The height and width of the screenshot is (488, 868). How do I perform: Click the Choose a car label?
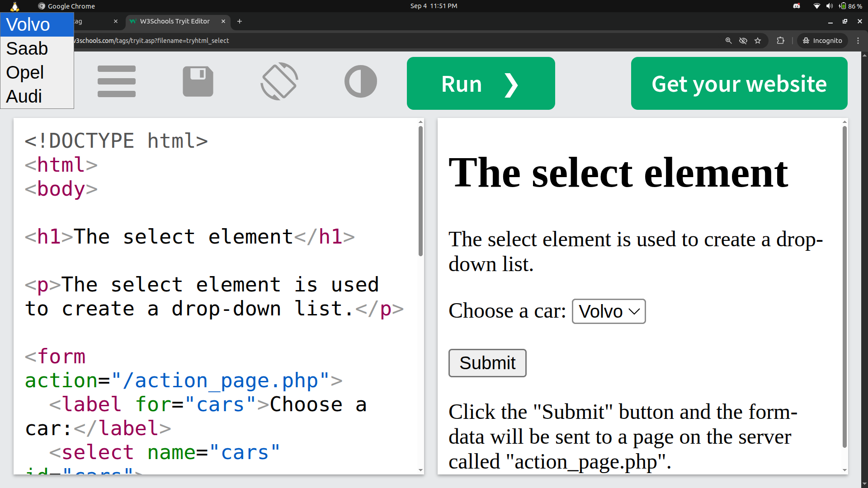point(507,311)
